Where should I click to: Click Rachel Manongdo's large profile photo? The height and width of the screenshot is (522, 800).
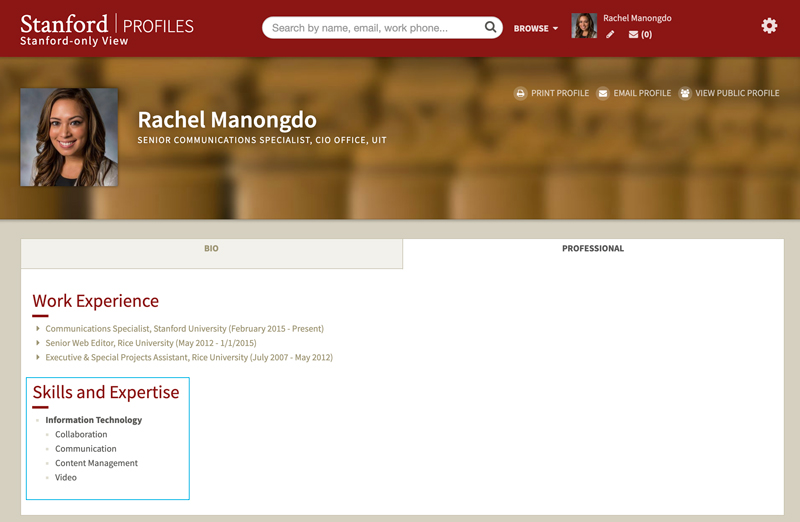(x=69, y=137)
